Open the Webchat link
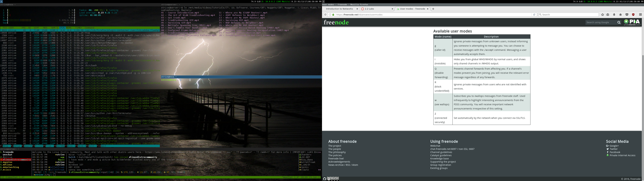Screen dimensions: 644x181 [x=435, y=146]
